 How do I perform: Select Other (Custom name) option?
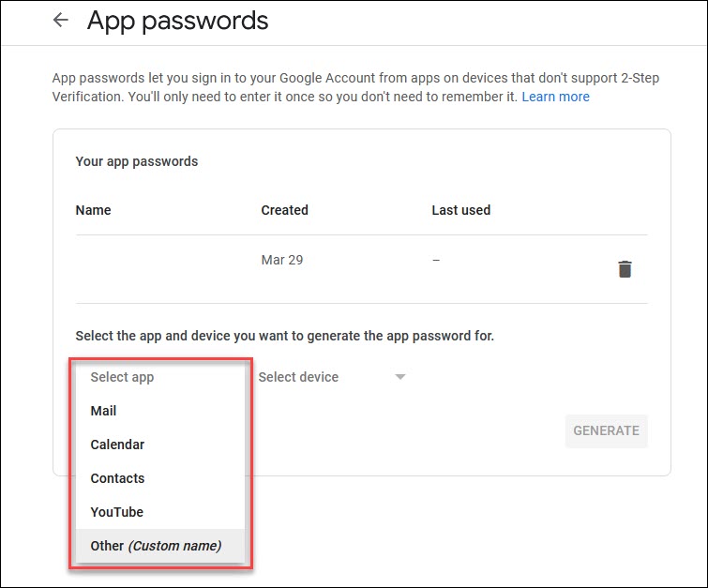tap(156, 546)
